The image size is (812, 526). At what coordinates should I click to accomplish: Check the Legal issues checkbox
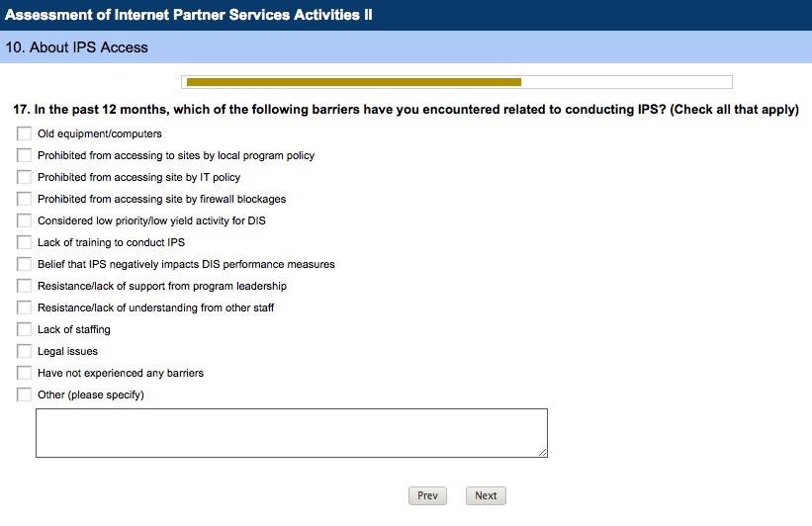tap(24, 351)
